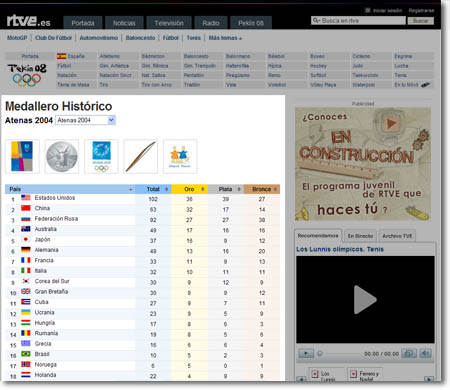Open the Athens 2004 poster thumbnail

22,156
